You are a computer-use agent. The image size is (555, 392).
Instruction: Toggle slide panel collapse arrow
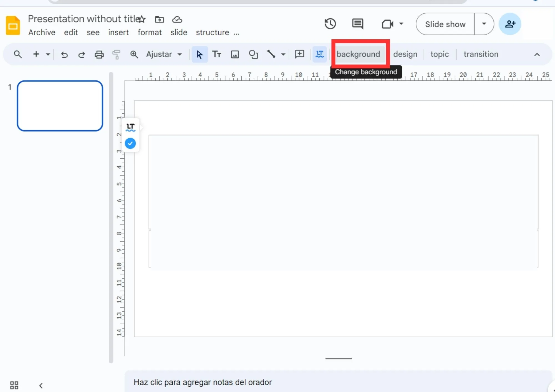click(x=41, y=385)
